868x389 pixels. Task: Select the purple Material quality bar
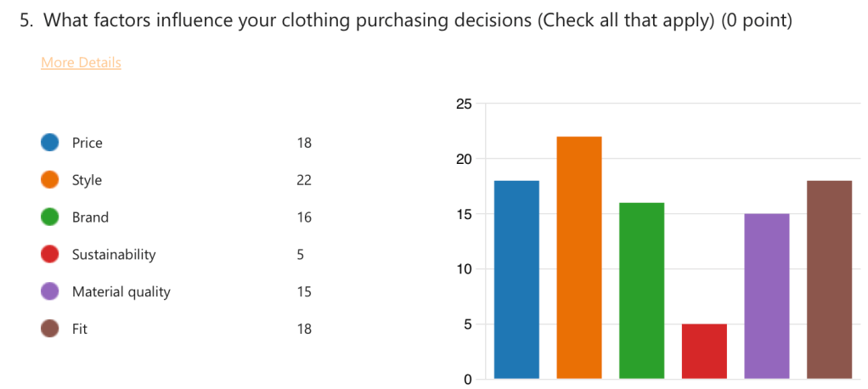(766, 296)
